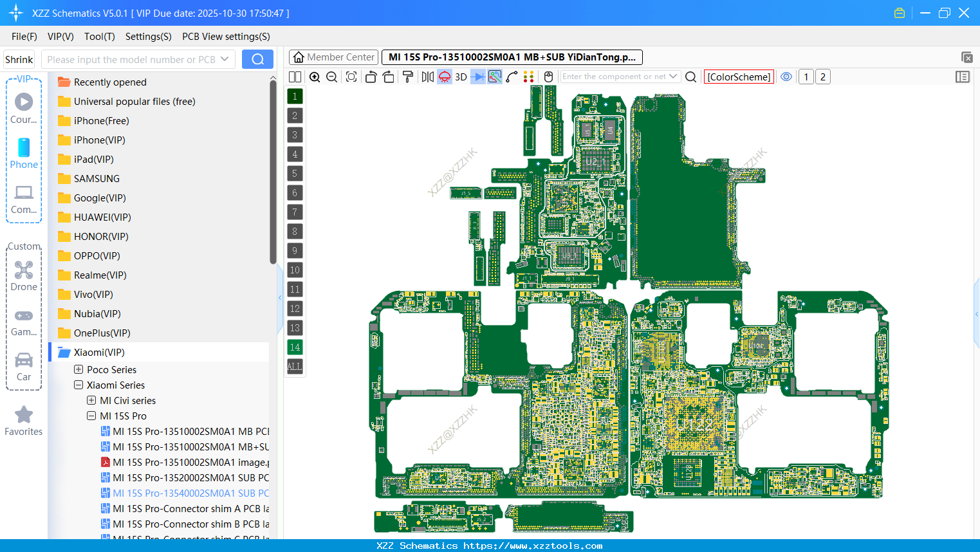This screenshot has height=552, width=980.
Task: Select the Game console category
Action: coord(24,322)
